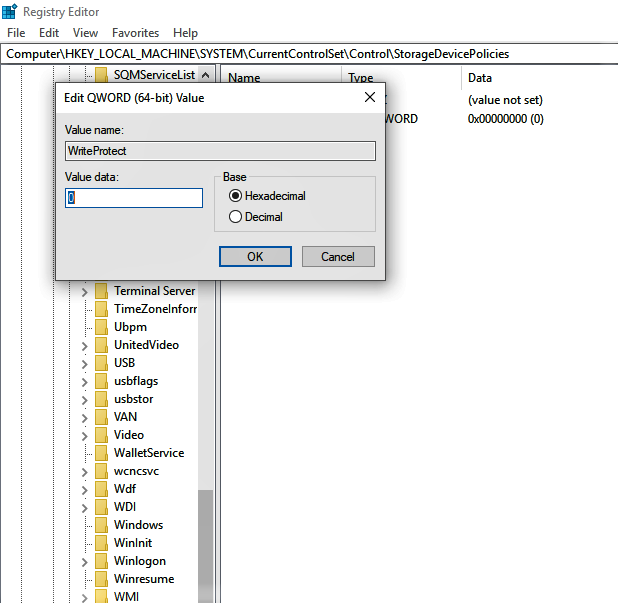Select the SQMServiceList key label
This screenshot has height=603, width=618.
[x=154, y=75]
